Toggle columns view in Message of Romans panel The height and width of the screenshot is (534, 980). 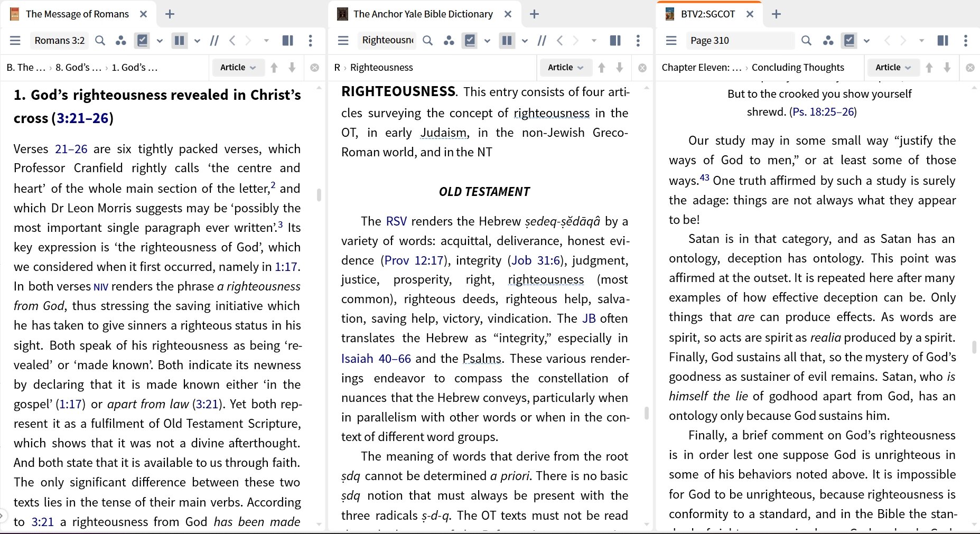(x=180, y=41)
